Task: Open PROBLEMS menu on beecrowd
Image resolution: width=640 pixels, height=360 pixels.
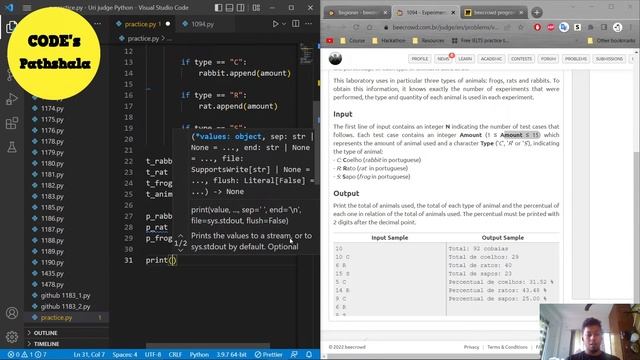Action: [576, 59]
